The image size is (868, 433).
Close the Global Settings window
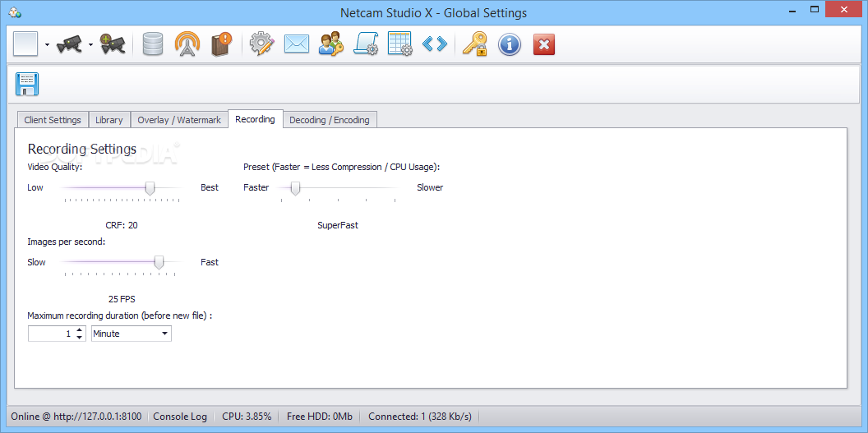click(844, 9)
